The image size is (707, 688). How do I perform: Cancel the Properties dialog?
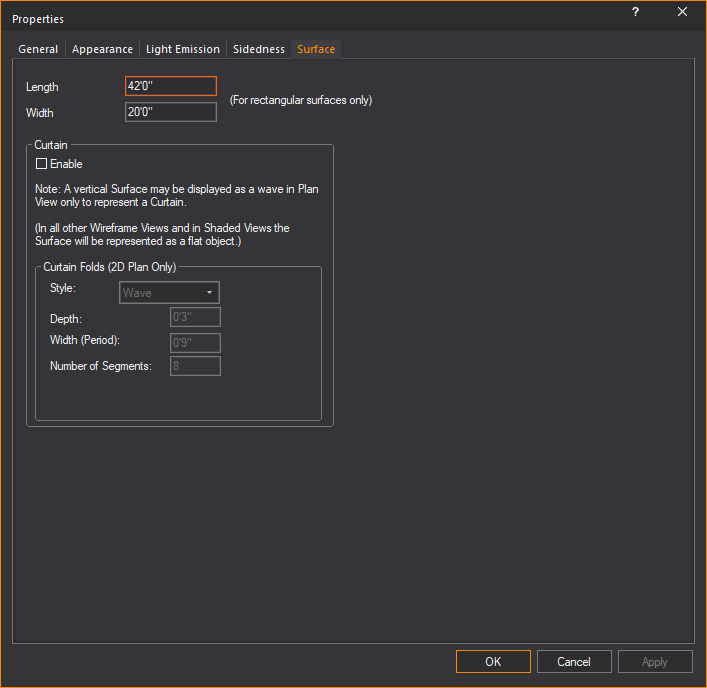tap(574, 661)
